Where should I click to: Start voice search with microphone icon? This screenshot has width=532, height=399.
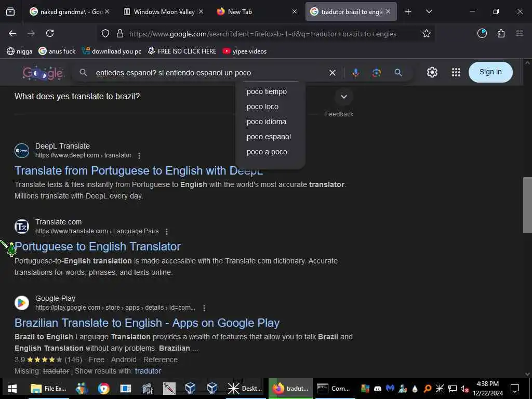[x=355, y=73]
